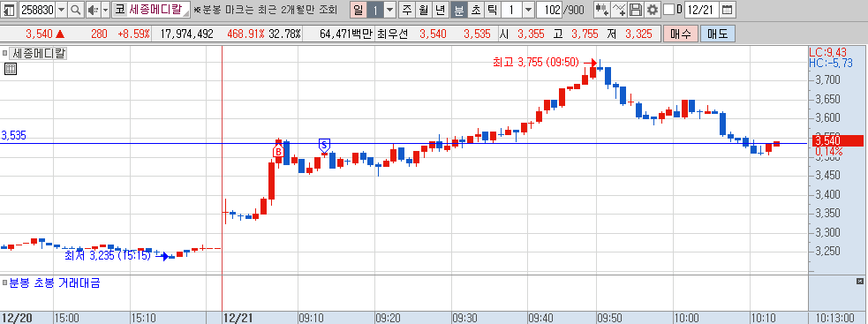Click the LC:9.43 indicator text
This screenshot has height=324, width=868.
pos(828,52)
